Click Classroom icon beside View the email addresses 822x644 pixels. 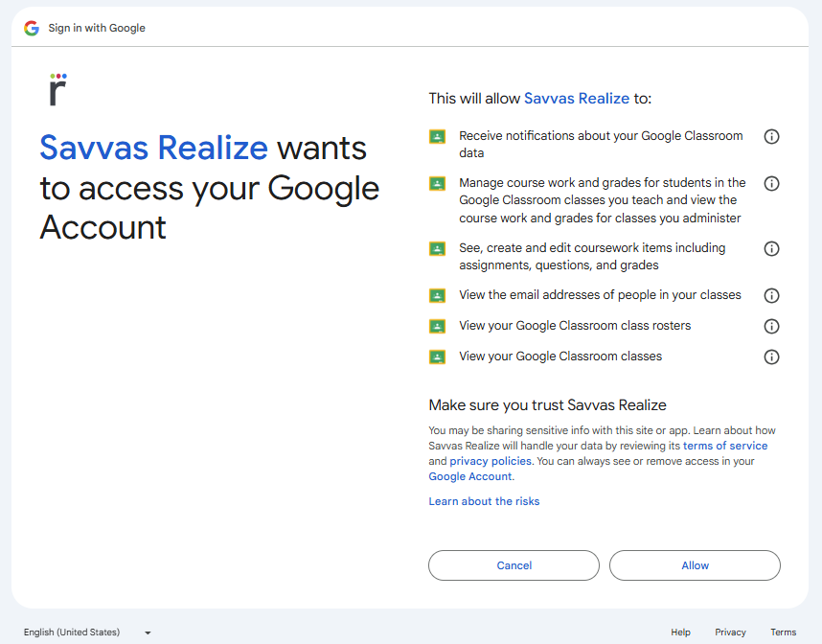[437, 296]
